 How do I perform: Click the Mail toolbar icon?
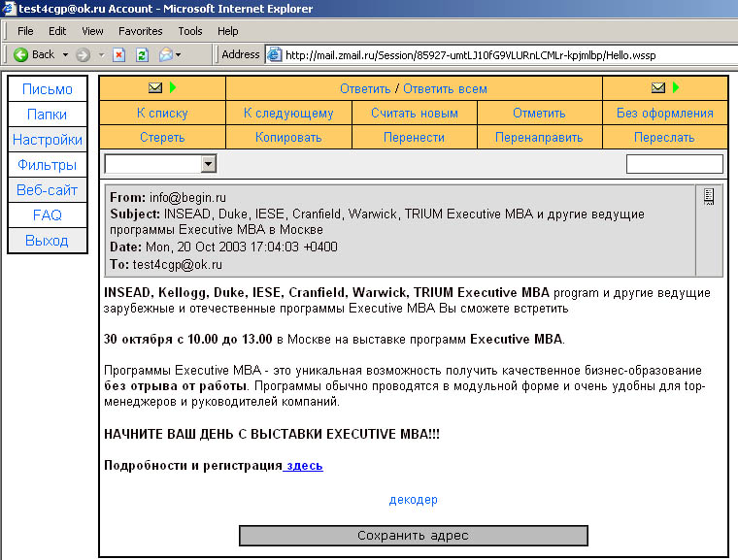tap(166, 55)
